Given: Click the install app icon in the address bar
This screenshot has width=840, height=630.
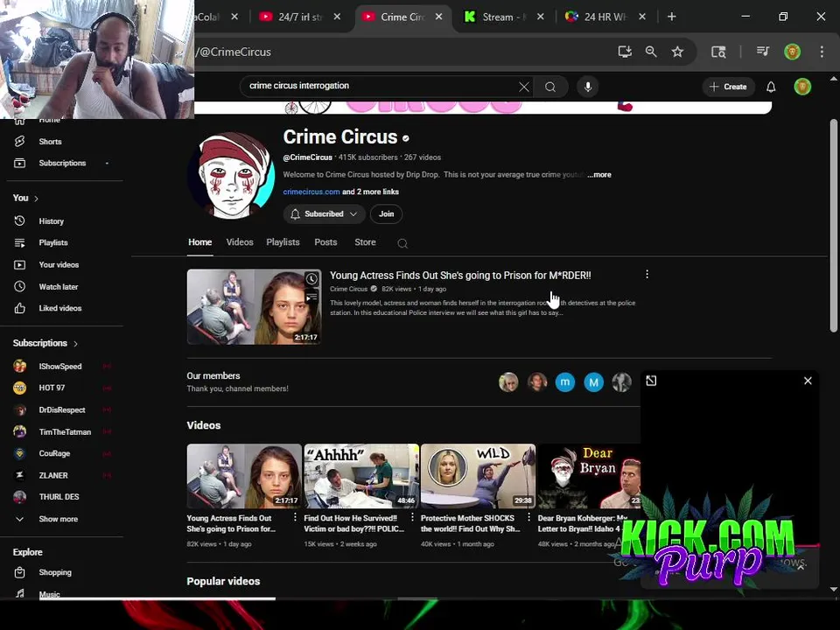Looking at the screenshot, I should [625, 52].
